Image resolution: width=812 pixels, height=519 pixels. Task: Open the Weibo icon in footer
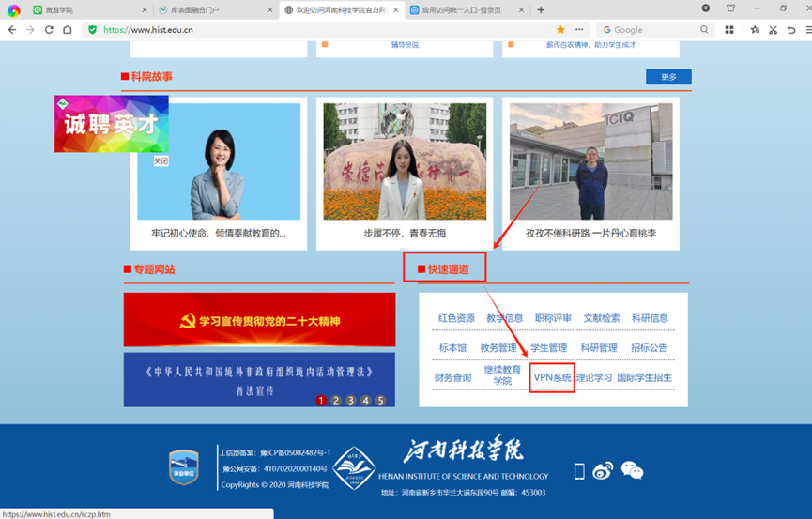(603, 470)
